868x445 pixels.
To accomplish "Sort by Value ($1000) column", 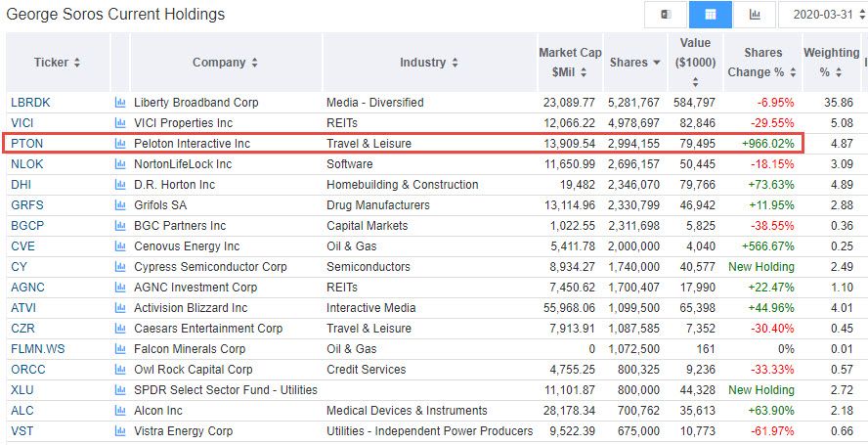I will 695,62.
